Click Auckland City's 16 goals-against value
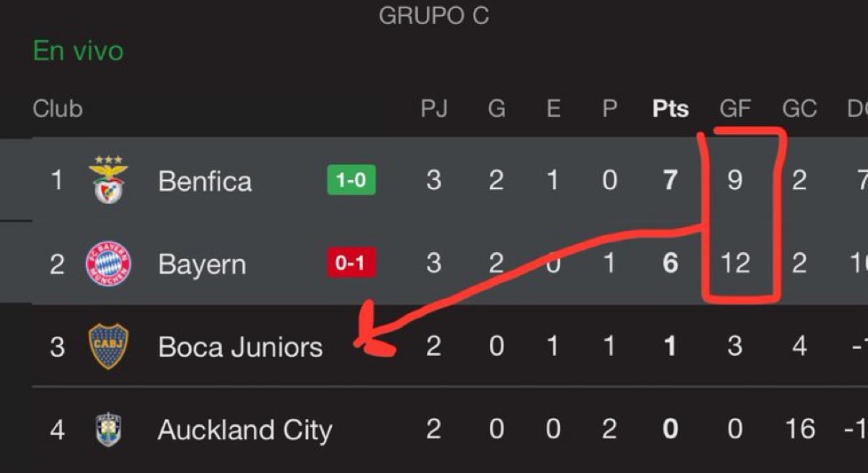 800,429
